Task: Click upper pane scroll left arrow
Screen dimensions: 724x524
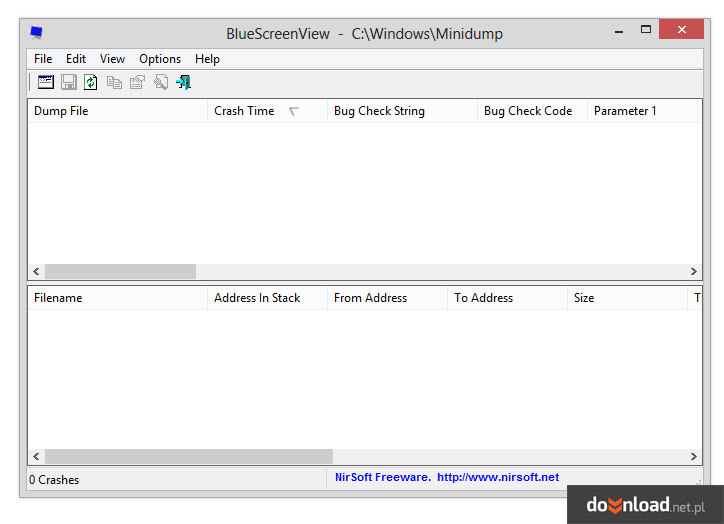Action: click(36, 271)
